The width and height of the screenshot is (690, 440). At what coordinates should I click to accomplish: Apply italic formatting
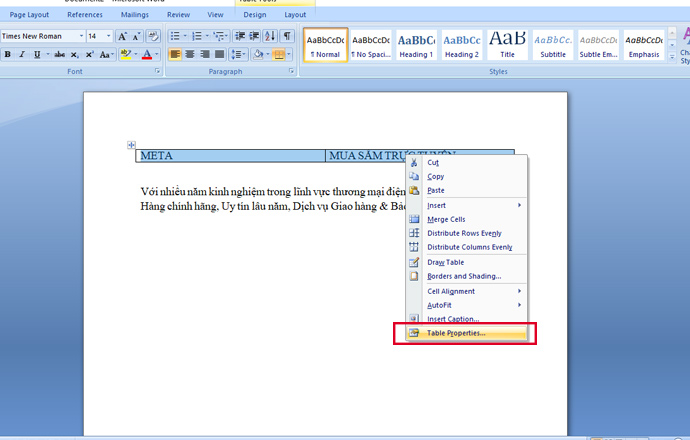pyautogui.click(x=21, y=54)
